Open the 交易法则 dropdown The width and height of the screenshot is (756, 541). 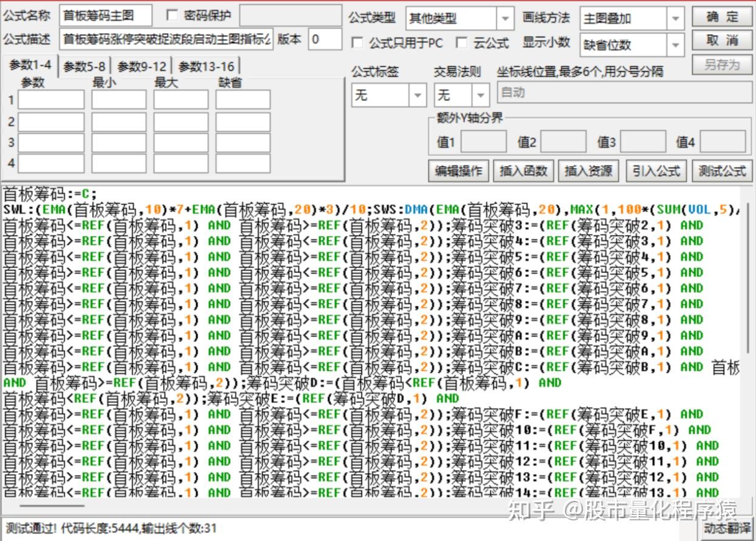(x=481, y=95)
